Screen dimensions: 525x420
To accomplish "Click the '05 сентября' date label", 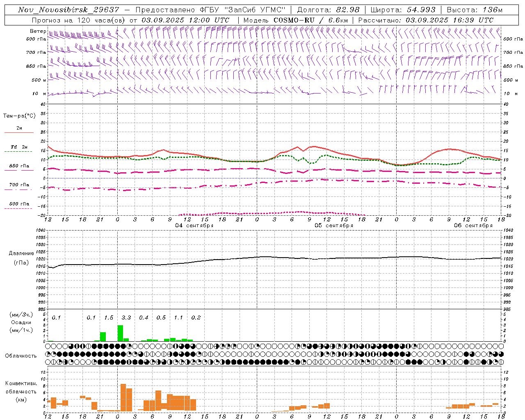I will point(334,226).
